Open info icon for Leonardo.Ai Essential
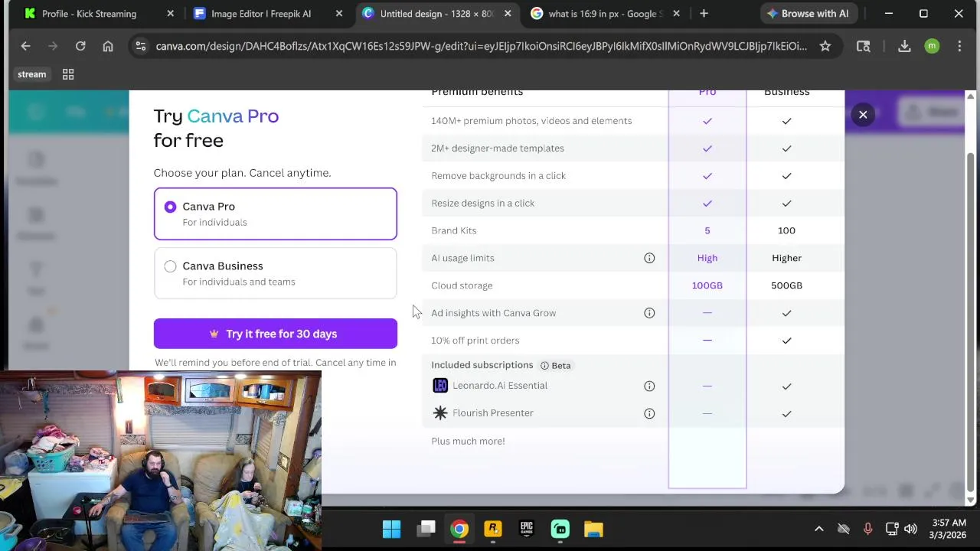Screen dimensions: 980x551 click(649, 386)
